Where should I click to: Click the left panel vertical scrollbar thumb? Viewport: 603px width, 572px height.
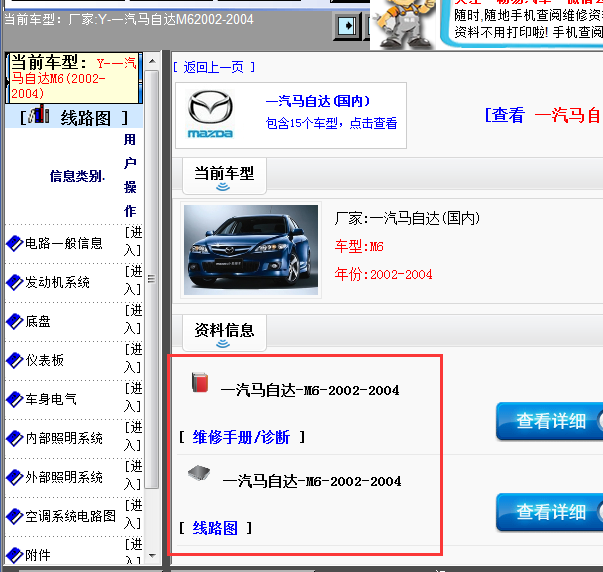click(152, 279)
